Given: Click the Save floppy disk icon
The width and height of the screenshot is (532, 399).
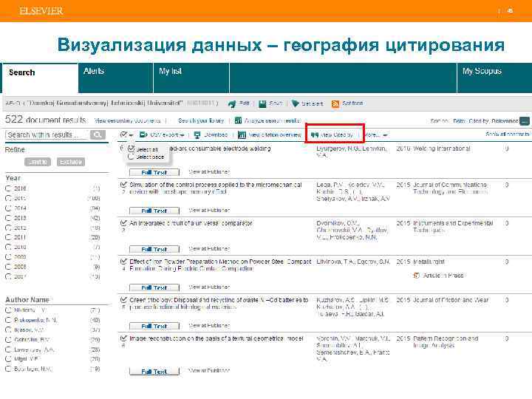Looking at the screenshot, I should point(262,103).
